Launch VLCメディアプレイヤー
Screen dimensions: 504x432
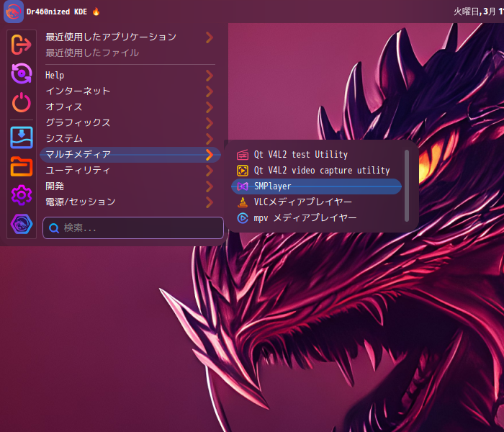pos(317,202)
